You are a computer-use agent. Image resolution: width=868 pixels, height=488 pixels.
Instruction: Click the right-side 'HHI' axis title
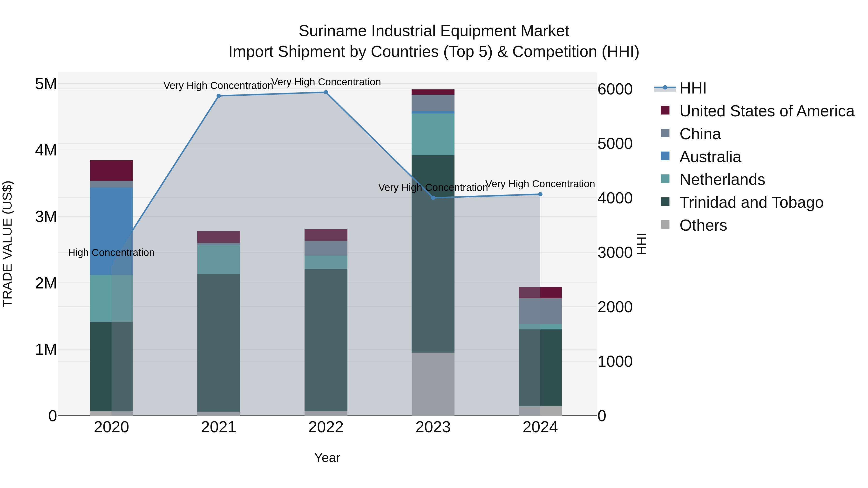click(642, 244)
